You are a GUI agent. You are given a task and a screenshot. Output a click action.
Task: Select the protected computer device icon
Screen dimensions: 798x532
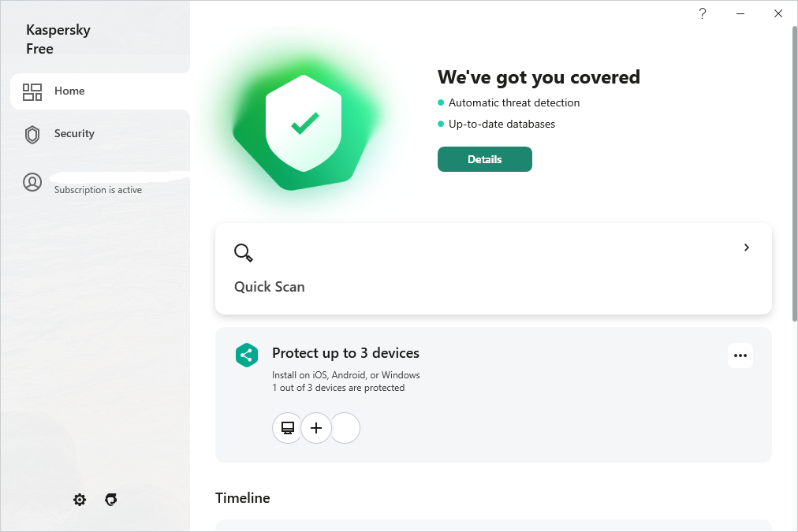point(288,428)
